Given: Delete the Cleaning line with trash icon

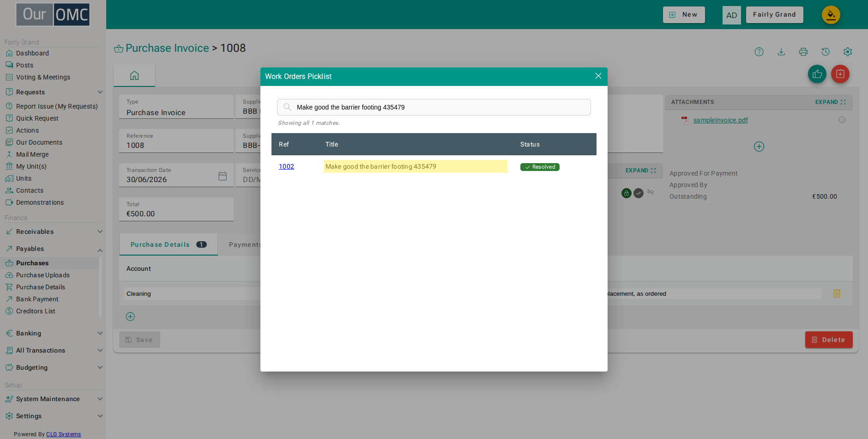Looking at the screenshot, I should (x=837, y=293).
